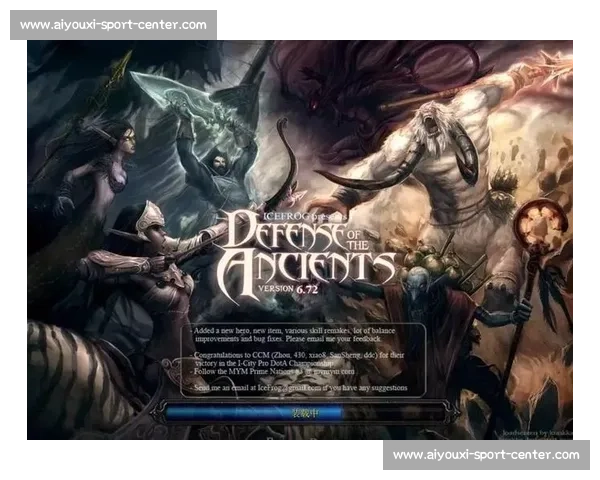Click the loadscreen artist credit text

(537, 433)
